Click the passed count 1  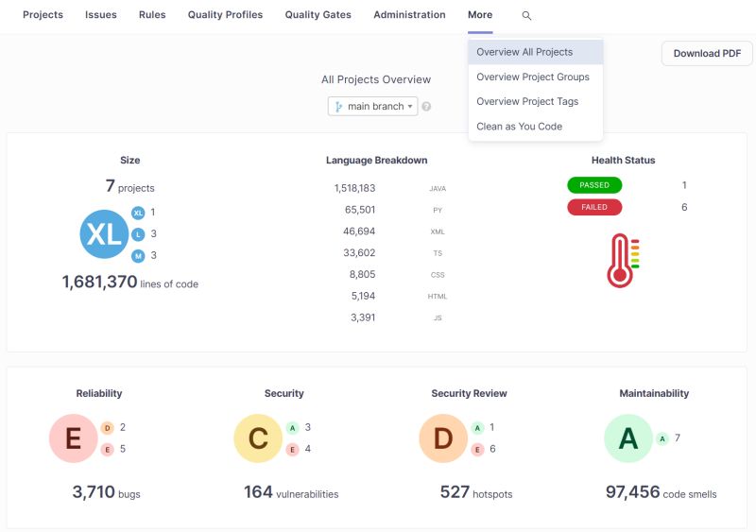(x=684, y=185)
